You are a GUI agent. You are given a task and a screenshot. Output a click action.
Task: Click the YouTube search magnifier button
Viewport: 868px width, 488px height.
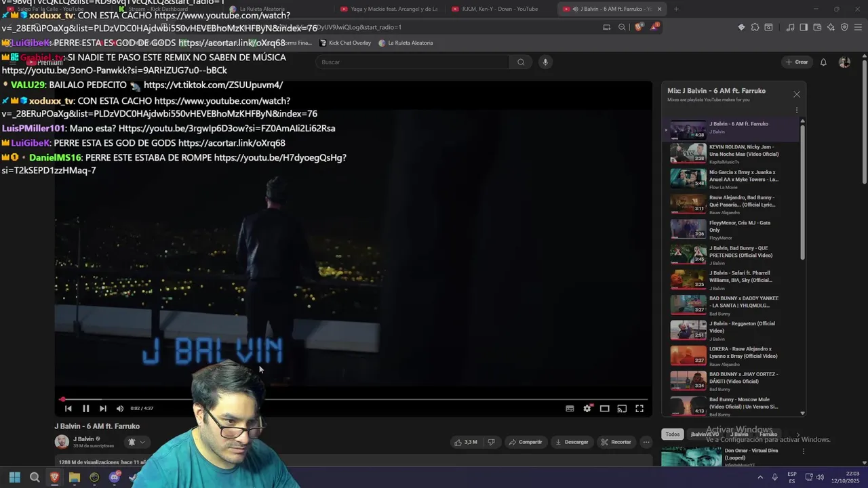pyautogui.click(x=521, y=62)
